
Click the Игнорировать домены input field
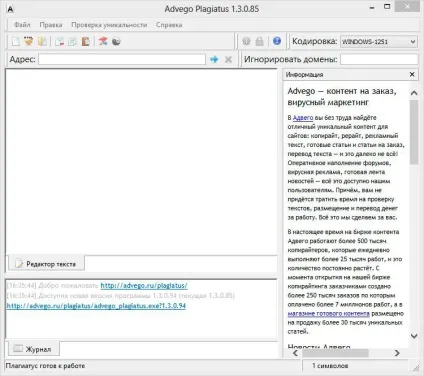[379, 59]
